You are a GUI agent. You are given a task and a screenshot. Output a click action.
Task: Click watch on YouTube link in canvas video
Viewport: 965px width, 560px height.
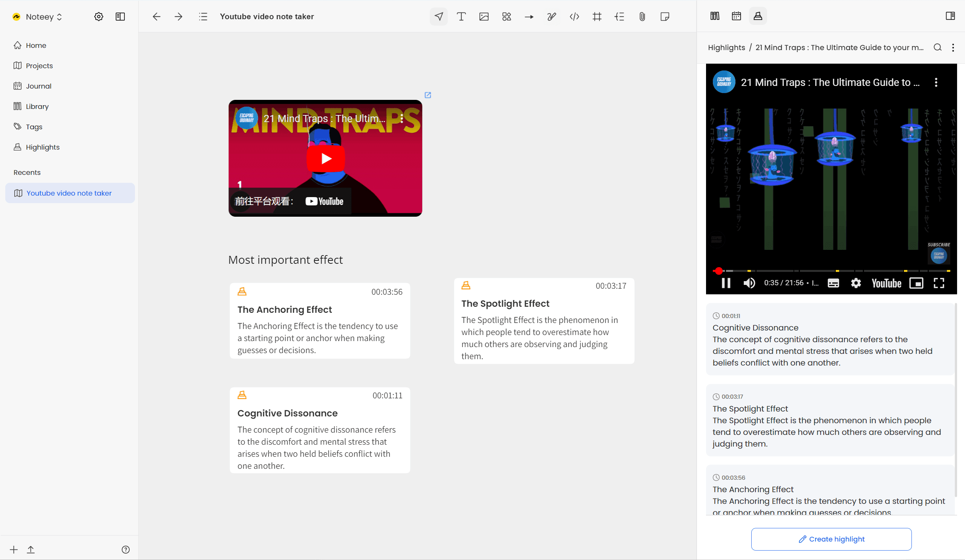[x=290, y=201]
